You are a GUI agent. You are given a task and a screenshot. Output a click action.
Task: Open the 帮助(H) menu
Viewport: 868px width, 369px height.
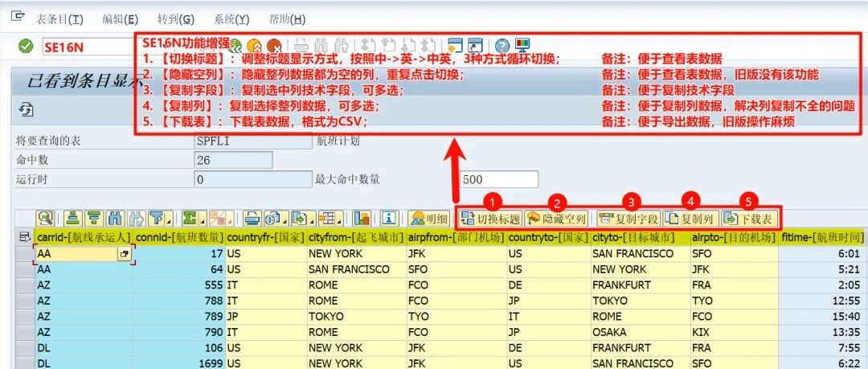pos(287,18)
